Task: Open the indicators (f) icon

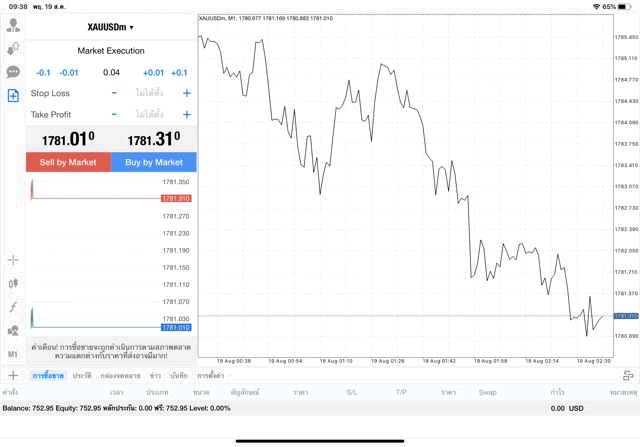Action: pyautogui.click(x=13, y=306)
